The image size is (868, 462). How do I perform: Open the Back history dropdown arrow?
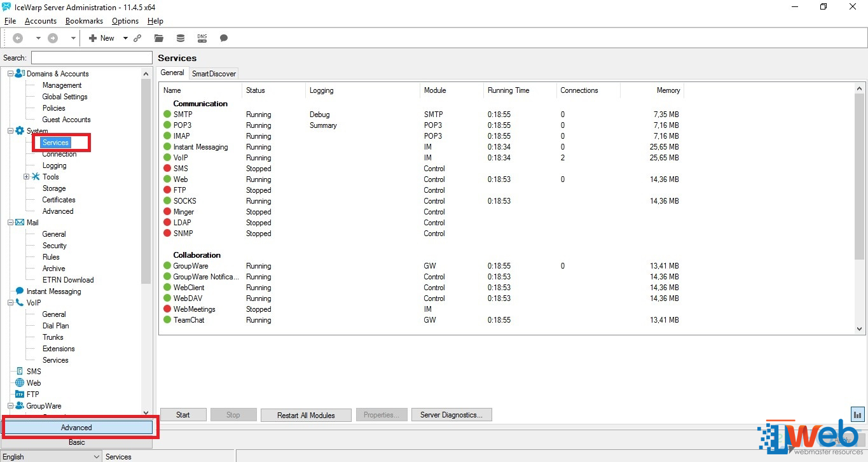(38, 38)
